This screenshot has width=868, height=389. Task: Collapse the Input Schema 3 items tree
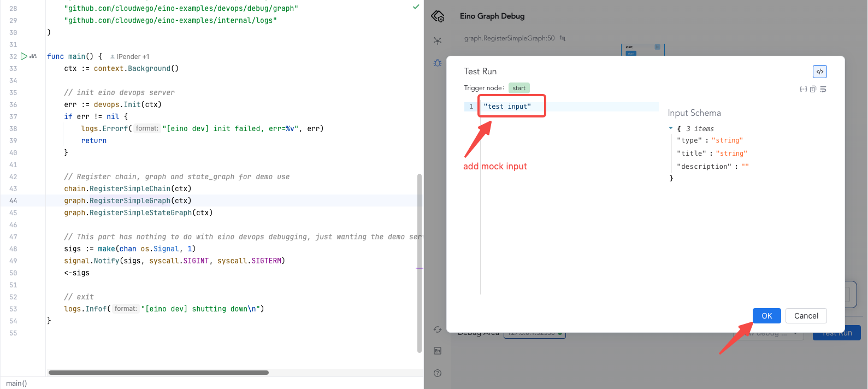[671, 128]
